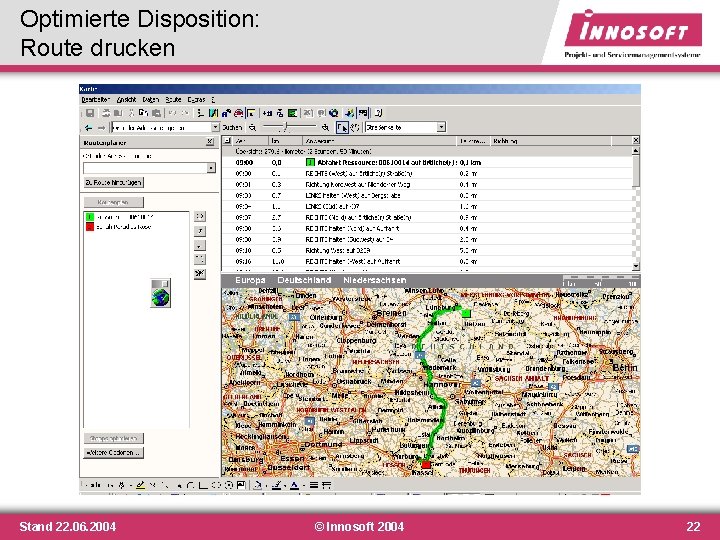The height and width of the screenshot is (540, 720).
Task: Click the Richtung column header
Action: [551, 141]
